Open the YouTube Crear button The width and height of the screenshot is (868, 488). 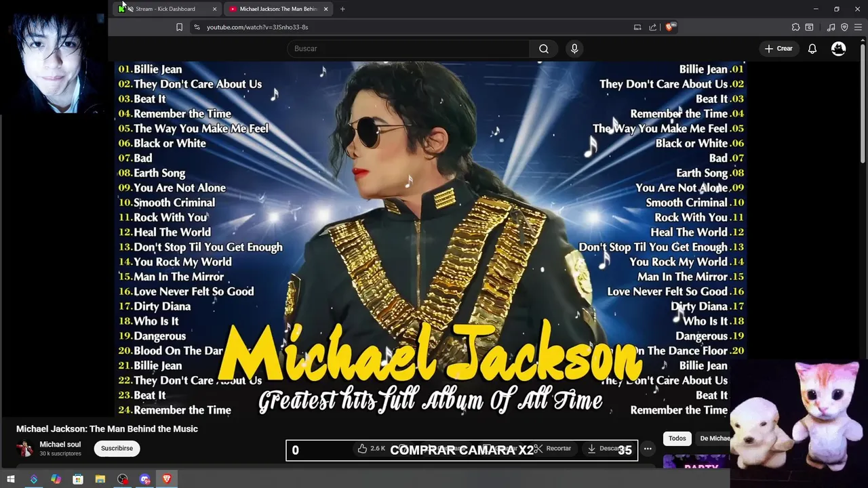pyautogui.click(x=778, y=49)
